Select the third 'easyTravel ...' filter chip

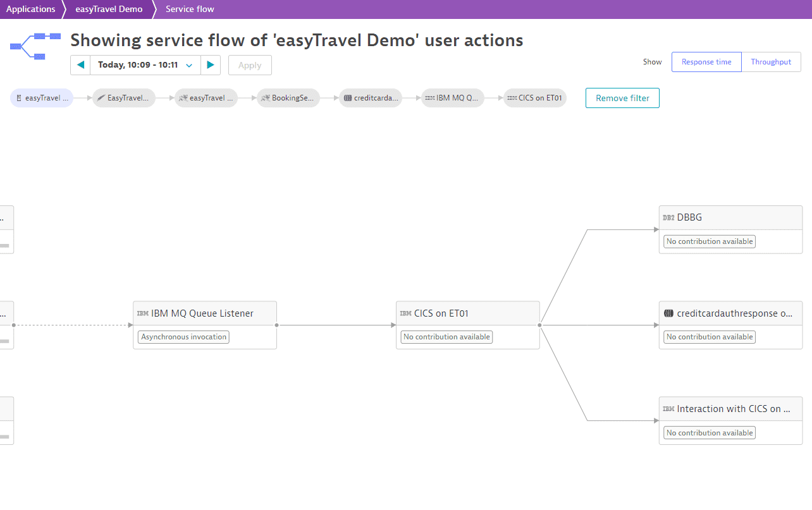tap(206, 98)
